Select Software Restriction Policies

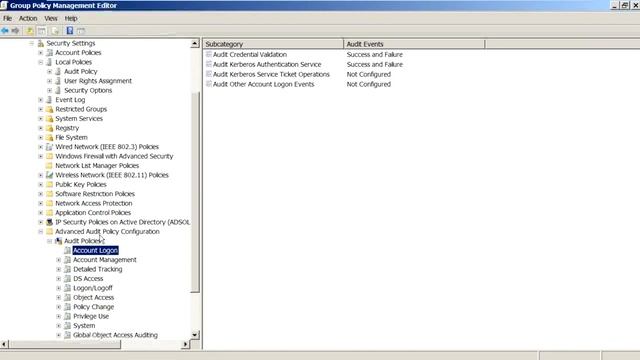tap(95, 194)
